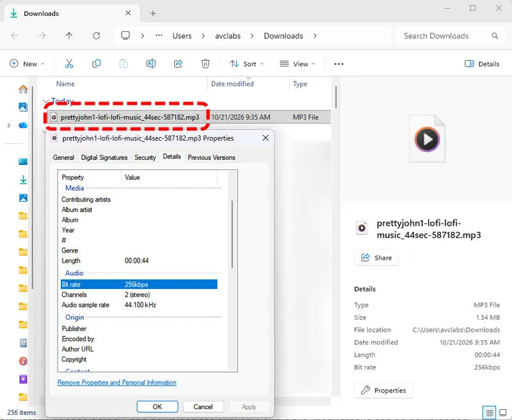Confirm the Properties dialog with OK
This screenshot has height=420, width=512.
pos(157,407)
